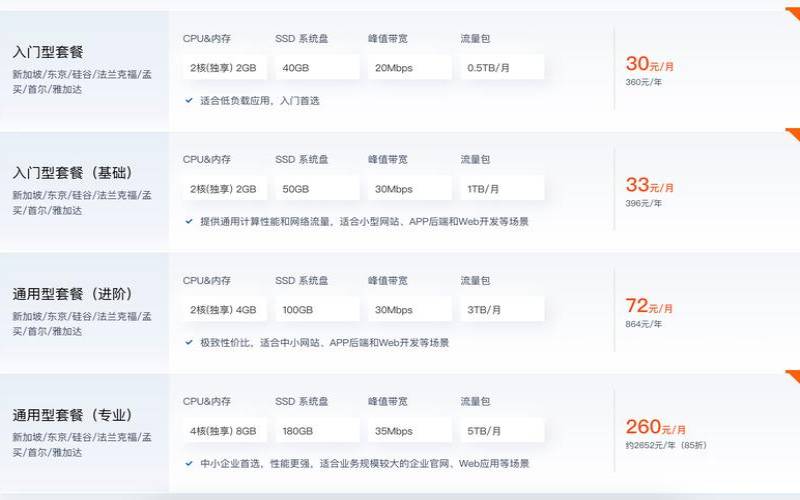Click the orange corner tag on the 260元/月 plan
This screenshot has height=500, width=800.
point(792,377)
